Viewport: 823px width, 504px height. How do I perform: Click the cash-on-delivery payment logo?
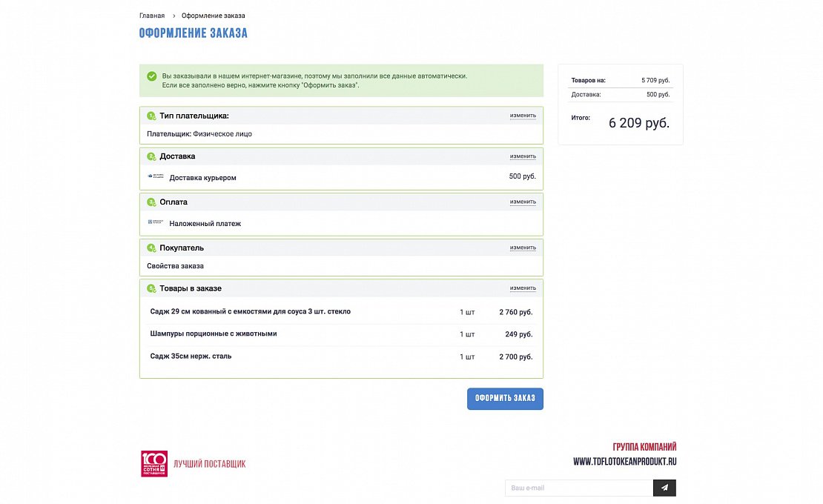(x=156, y=222)
